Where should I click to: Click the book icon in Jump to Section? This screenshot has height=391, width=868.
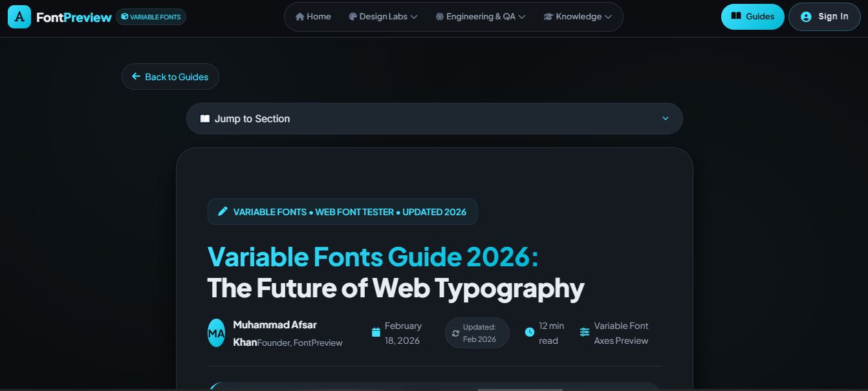[205, 118]
